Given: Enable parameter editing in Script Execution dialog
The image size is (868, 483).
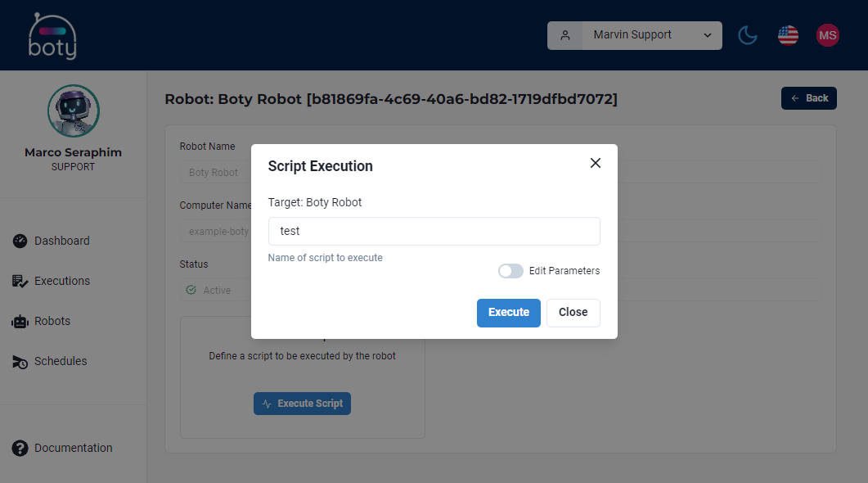Looking at the screenshot, I should [510, 271].
